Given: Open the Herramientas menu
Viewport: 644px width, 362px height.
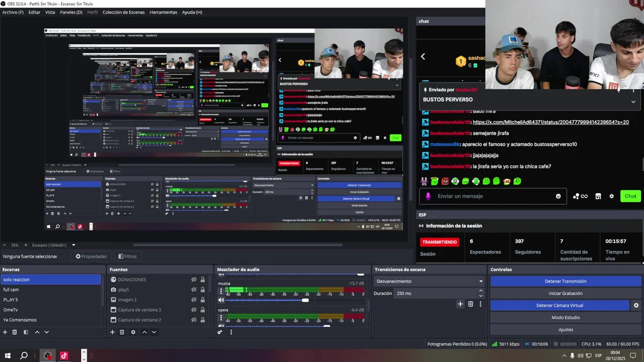Looking at the screenshot, I should point(164,12).
